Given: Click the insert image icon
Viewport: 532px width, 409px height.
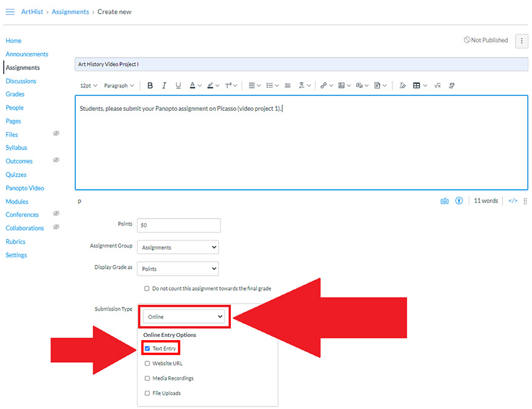Looking at the screenshot, I should pos(342,86).
